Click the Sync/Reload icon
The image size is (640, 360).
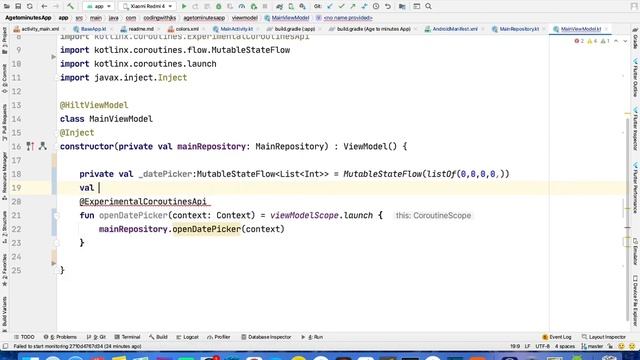click(30, 7)
